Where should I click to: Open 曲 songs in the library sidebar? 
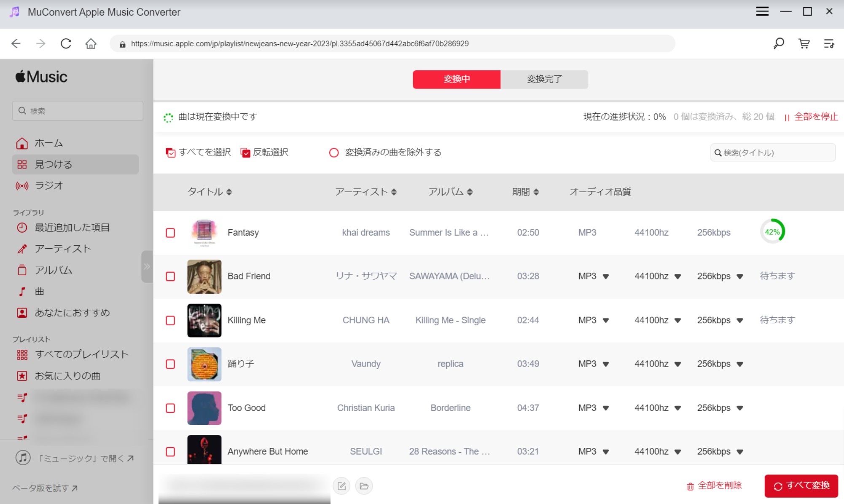tap(75, 291)
